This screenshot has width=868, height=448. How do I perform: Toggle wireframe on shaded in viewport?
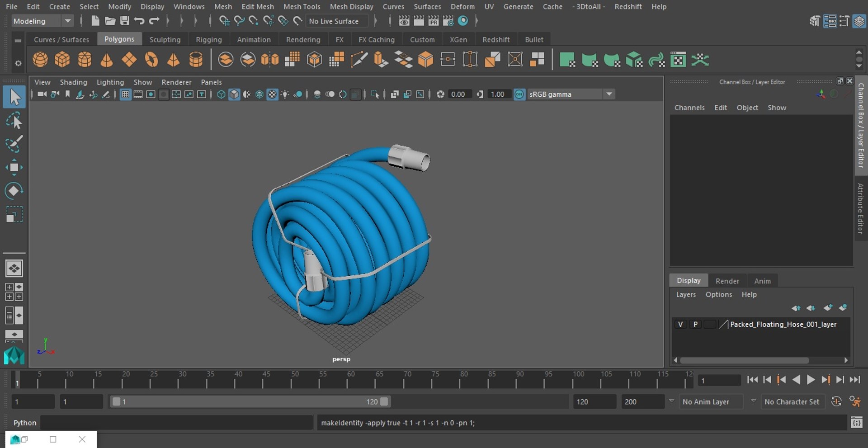tap(259, 94)
